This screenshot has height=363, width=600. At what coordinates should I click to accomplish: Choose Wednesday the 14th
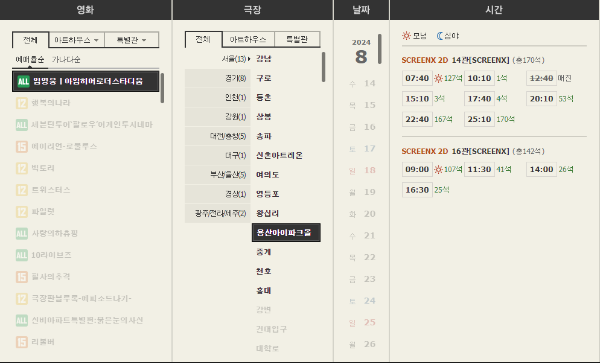[362, 83]
